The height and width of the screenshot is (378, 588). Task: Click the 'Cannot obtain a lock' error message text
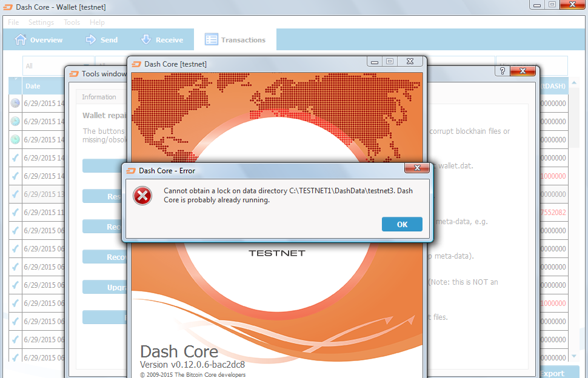point(289,195)
